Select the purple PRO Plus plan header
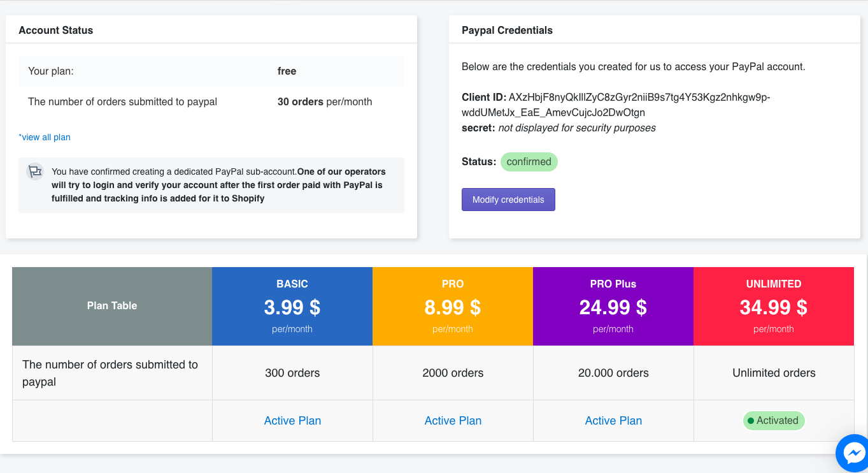The height and width of the screenshot is (473, 868). point(613,306)
